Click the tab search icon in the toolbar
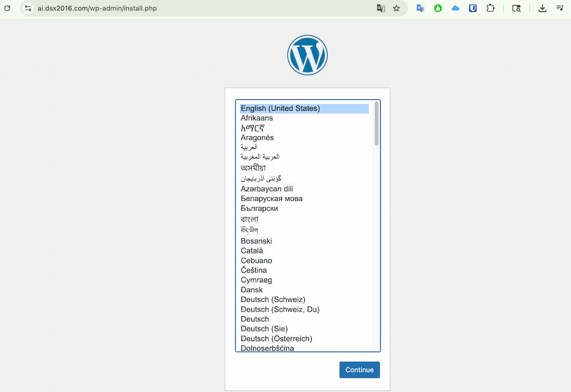 point(516,8)
